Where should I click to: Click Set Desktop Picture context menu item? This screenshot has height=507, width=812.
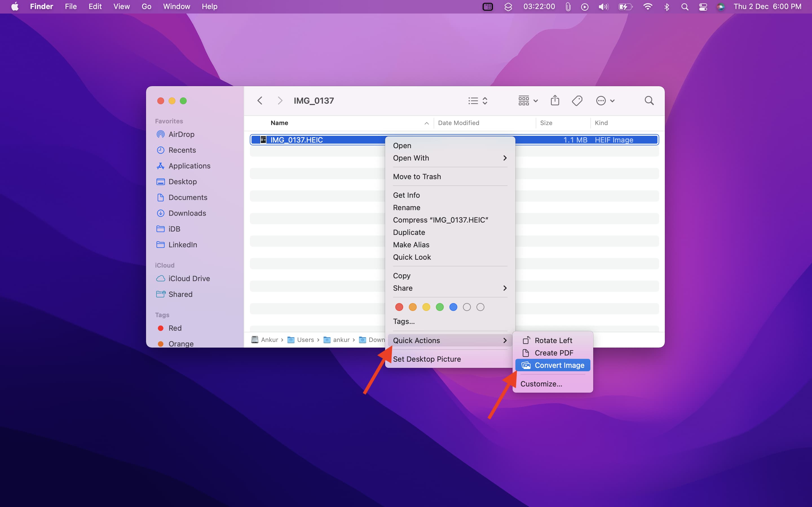coord(427,359)
